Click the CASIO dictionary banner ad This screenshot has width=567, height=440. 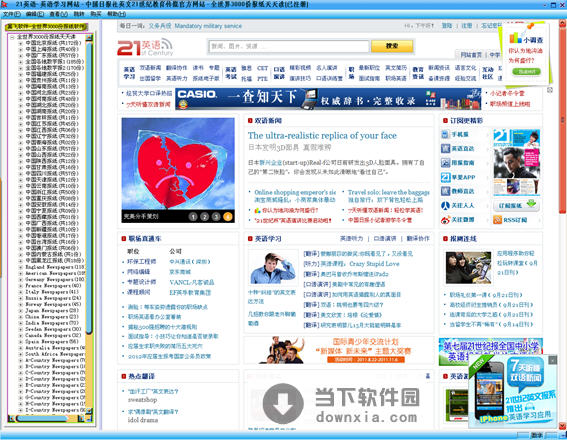click(x=328, y=98)
